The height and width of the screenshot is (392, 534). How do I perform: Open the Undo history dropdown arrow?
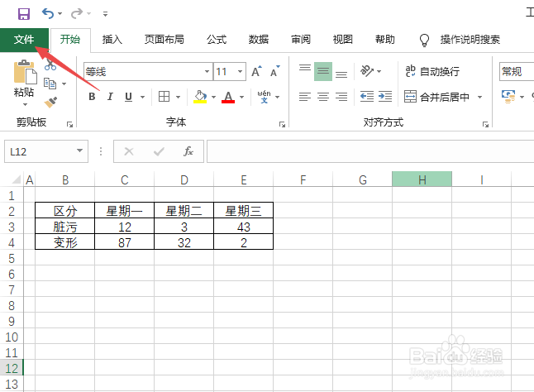pyautogui.click(x=60, y=14)
